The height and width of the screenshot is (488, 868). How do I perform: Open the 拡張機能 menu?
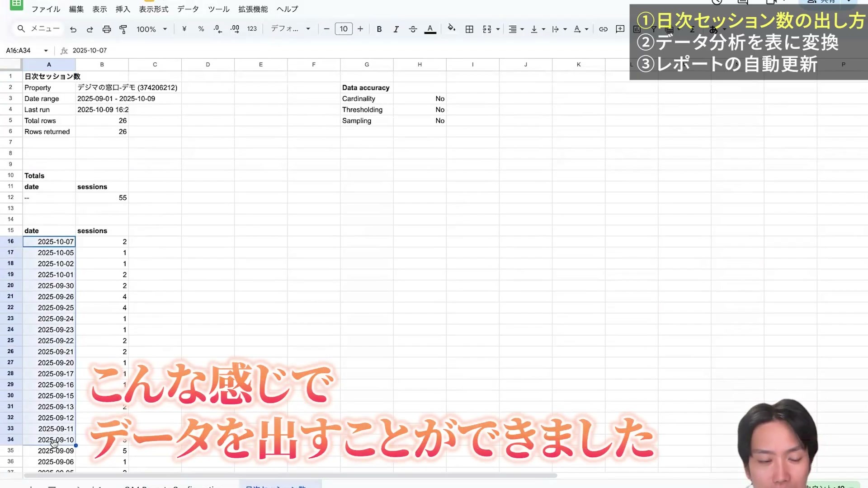[253, 9]
